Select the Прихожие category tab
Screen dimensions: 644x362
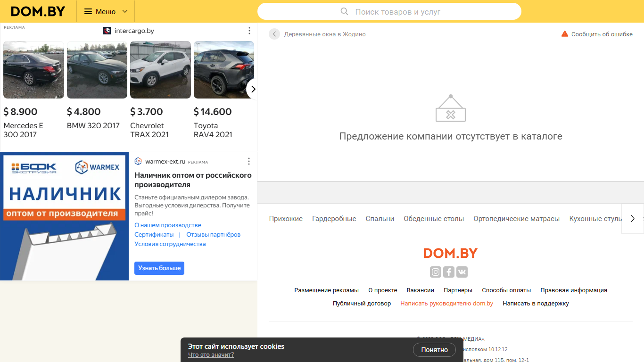pos(286,219)
